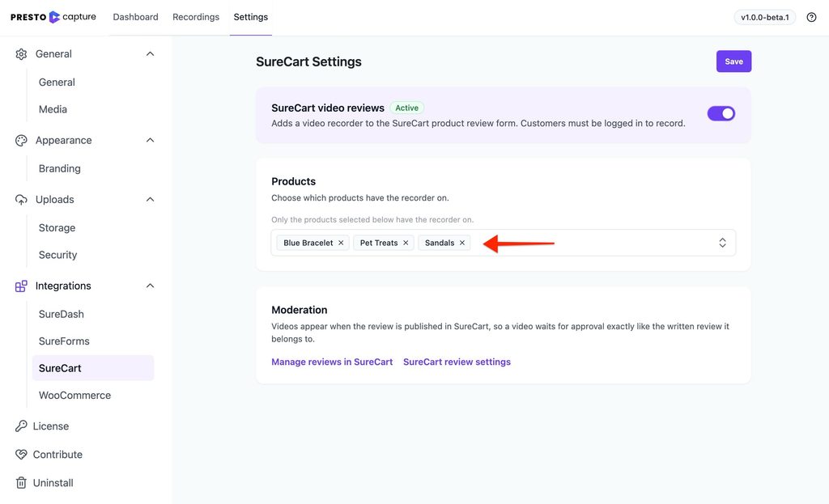Click the Sandals tag label
Viewport: 829px width, 504px height.
point(440,243)
